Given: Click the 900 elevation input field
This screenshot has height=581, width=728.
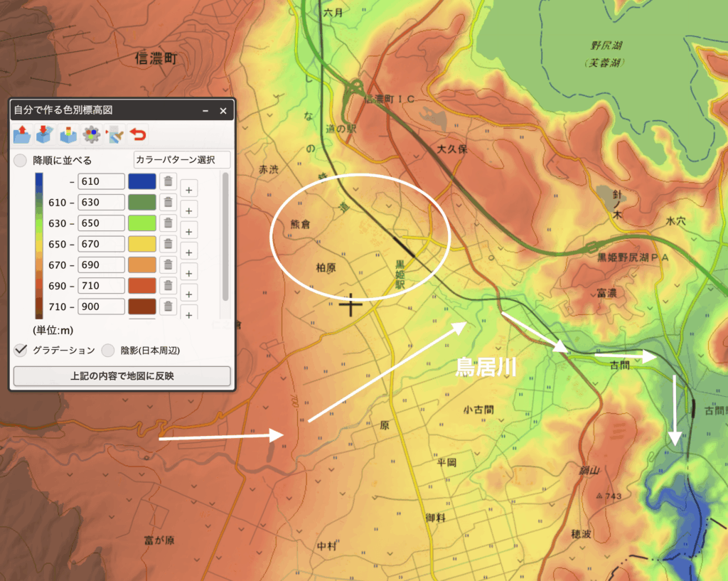Looking at the screenshot, I should (x=101, y=307).
